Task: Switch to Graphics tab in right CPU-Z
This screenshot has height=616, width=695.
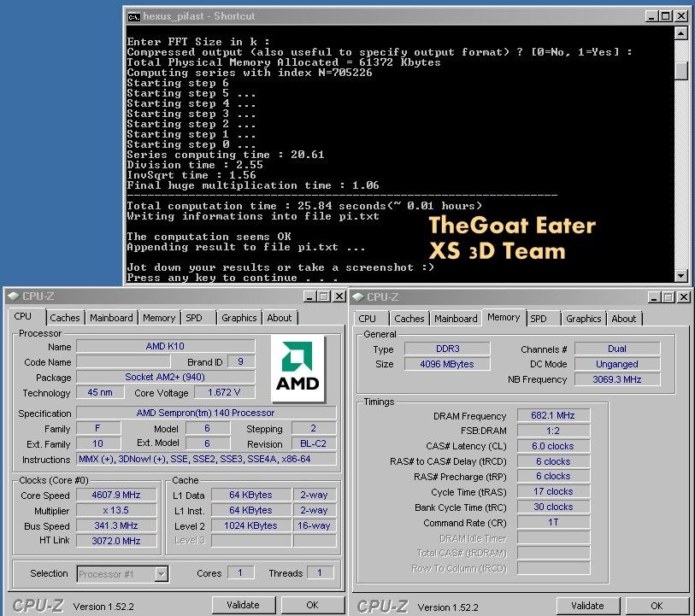Action: pyautogui.click(x=584, y=319)
